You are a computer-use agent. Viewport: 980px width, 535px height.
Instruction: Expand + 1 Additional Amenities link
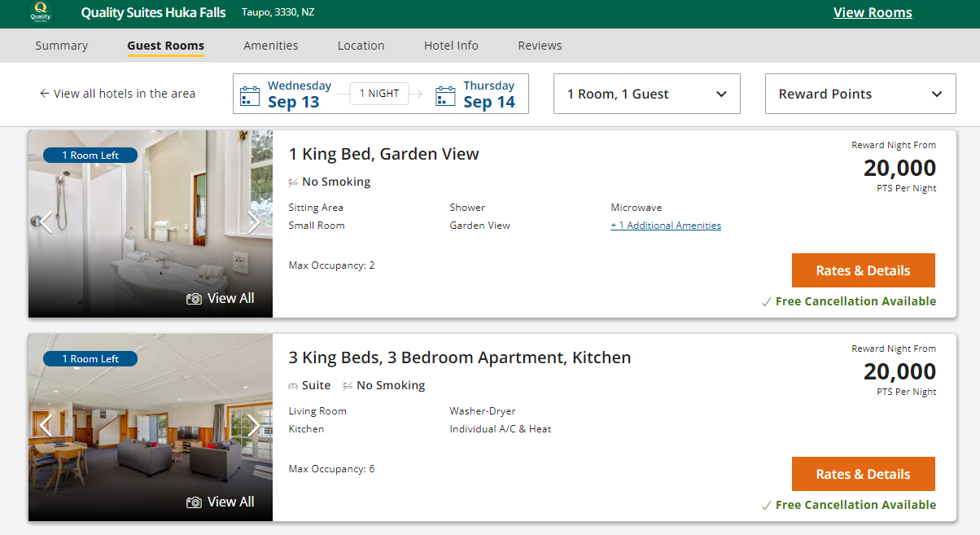(x=665, y=226)
